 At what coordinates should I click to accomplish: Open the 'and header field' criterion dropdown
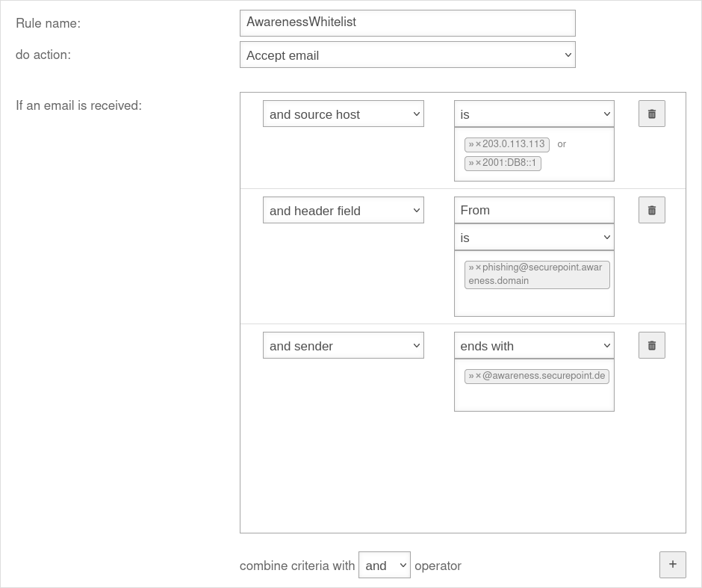[x=343, y=210]
